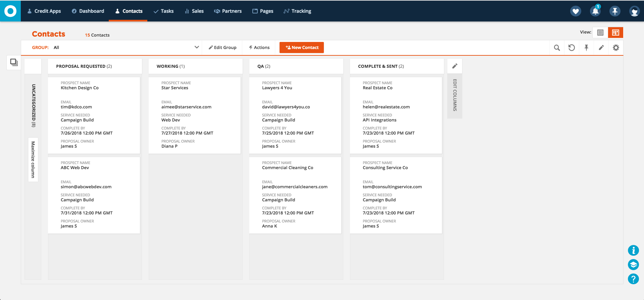The image size is (644, 300).
Task: Open the settings gear icon
Action: [x=616, y=48]
